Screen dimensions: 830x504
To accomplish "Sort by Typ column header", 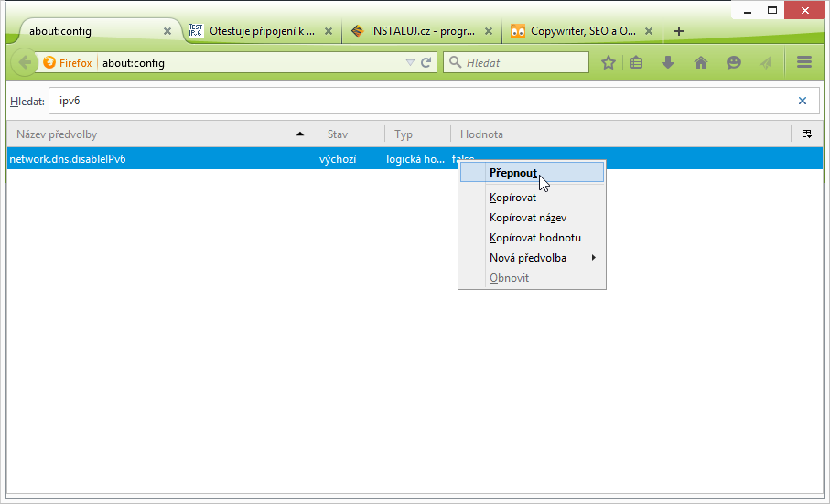I will [x=417, y=134].
